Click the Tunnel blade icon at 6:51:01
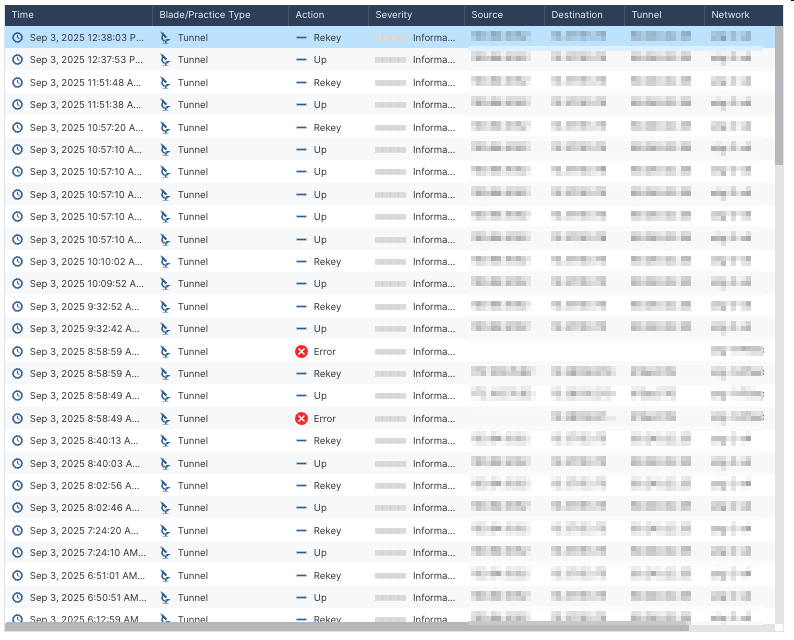 165,576
